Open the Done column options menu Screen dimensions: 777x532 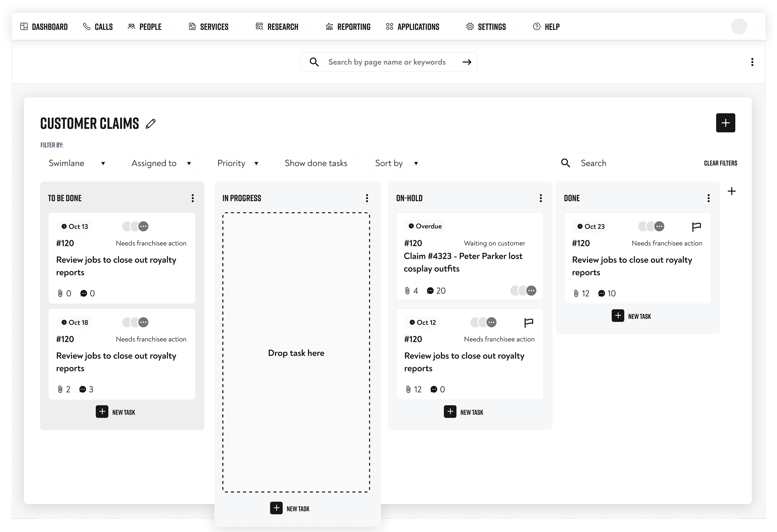(708, 198)
